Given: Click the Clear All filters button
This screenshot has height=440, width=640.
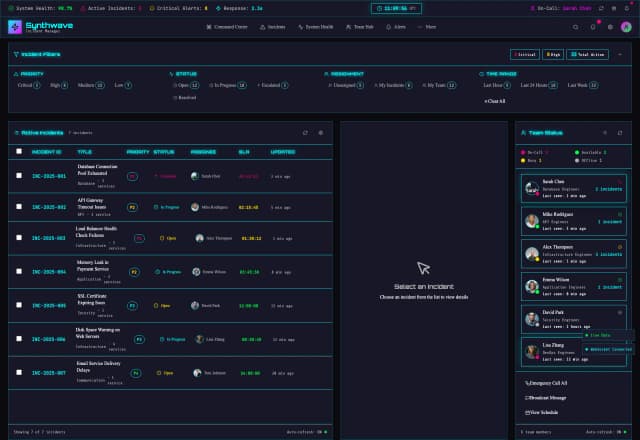Looking at the screenshot, I should (x=494, y=101).
